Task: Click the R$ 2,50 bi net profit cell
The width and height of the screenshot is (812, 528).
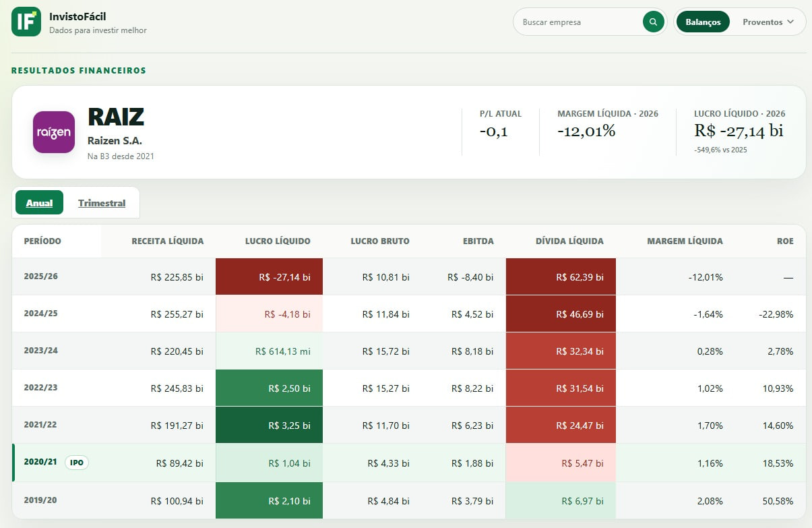Action: 269,388
